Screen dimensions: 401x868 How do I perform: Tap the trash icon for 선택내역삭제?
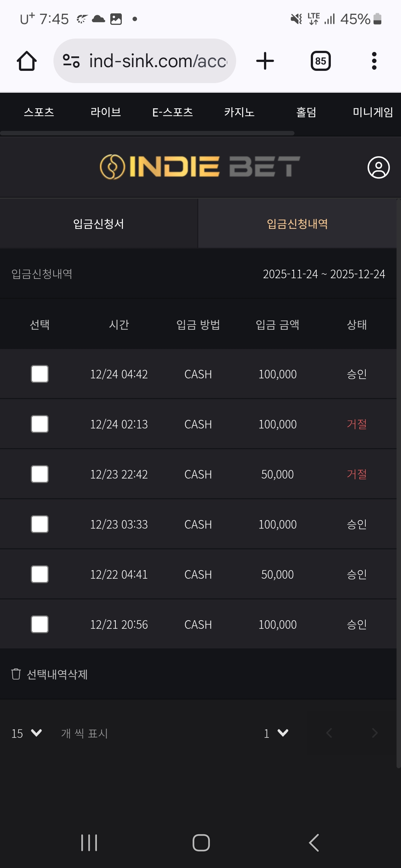16,674
